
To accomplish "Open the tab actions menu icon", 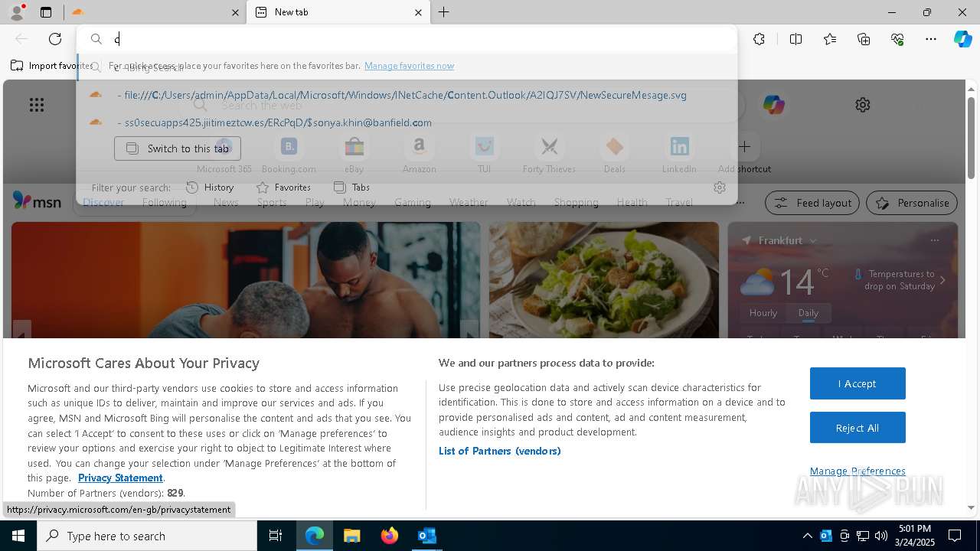I will point(46,12).
